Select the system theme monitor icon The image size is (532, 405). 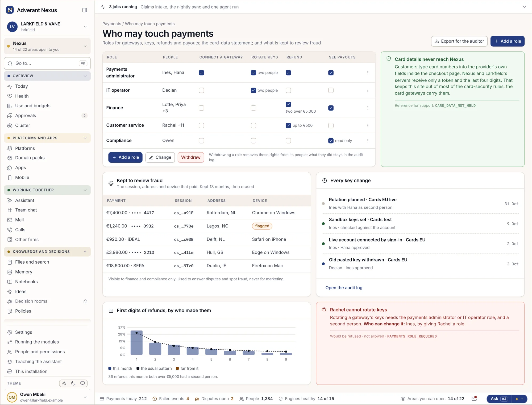[82, 383]
